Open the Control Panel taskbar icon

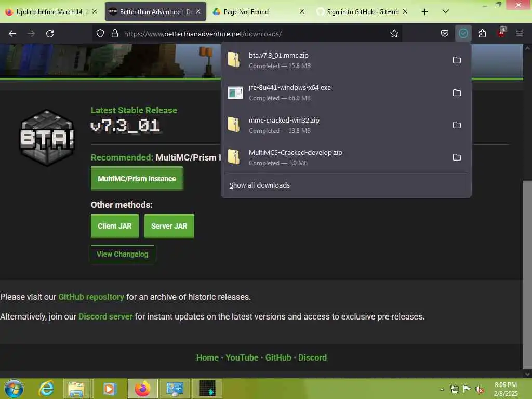[175, 389]
